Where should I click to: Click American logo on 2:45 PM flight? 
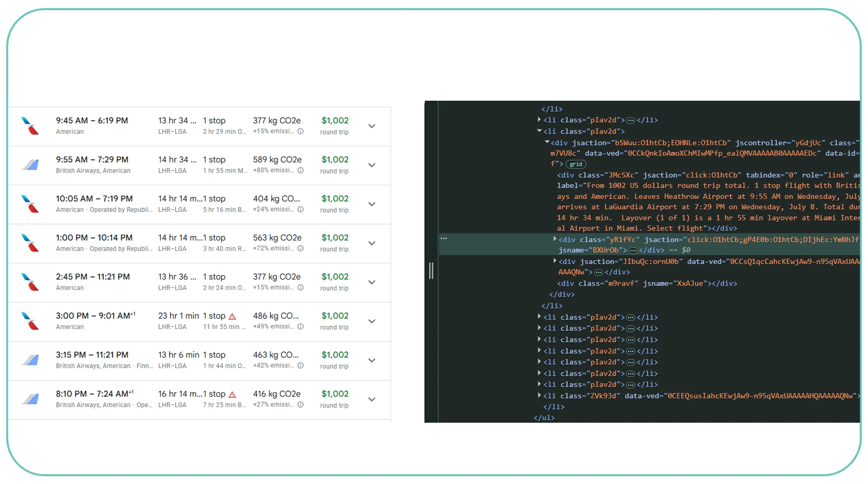coord(30,282)
